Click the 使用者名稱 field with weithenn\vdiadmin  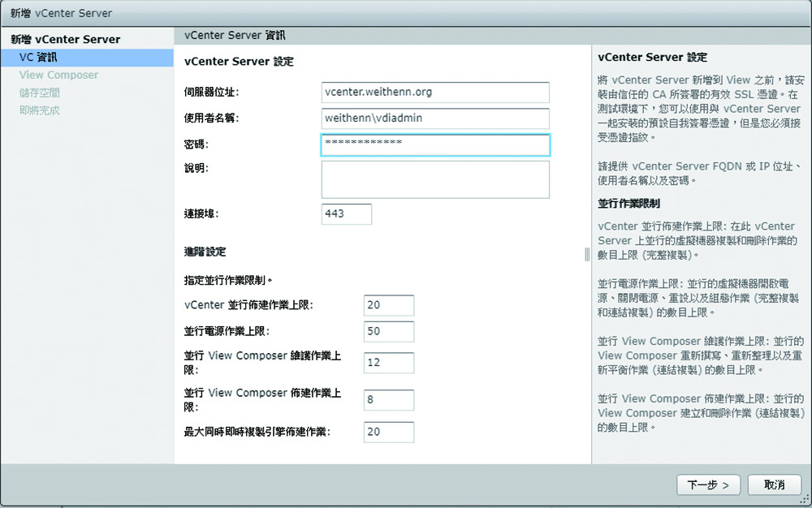pyautogui.click(x=435, y=118)
